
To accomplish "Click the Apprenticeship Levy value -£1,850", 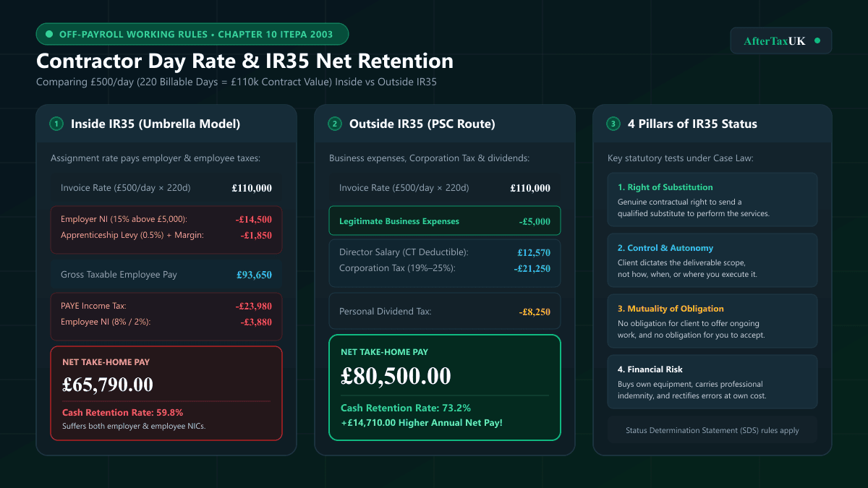I will pyautogui.click(x=256, y=235).
